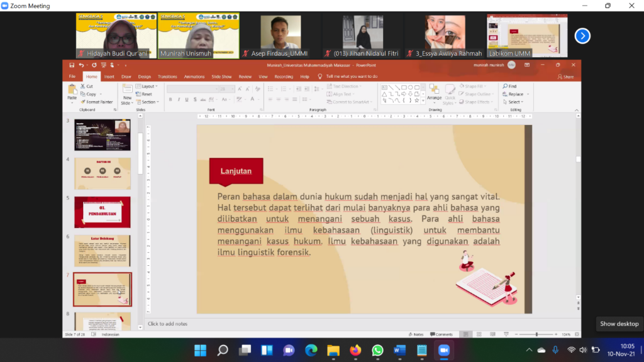
Task: Open the spell check icon in the status bar
Action: point(94,334)
